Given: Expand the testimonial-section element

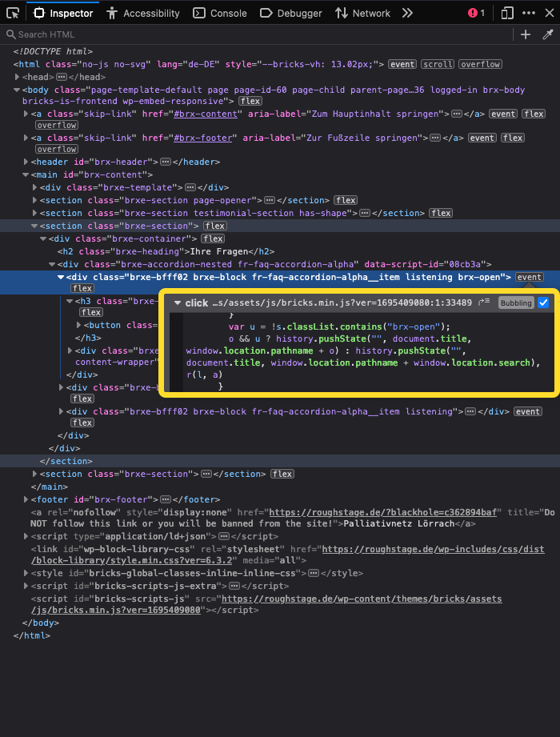Looking at the screenshot, I should (x=34, y=213).
